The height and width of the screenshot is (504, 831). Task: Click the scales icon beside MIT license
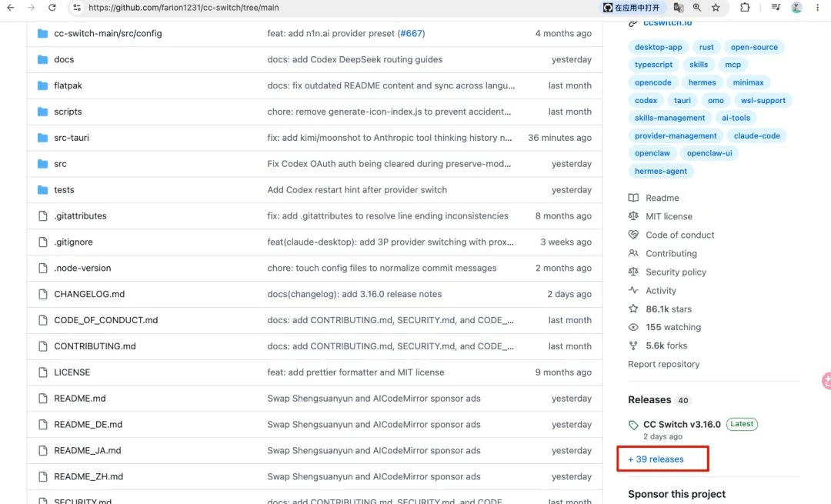(633, 216)
